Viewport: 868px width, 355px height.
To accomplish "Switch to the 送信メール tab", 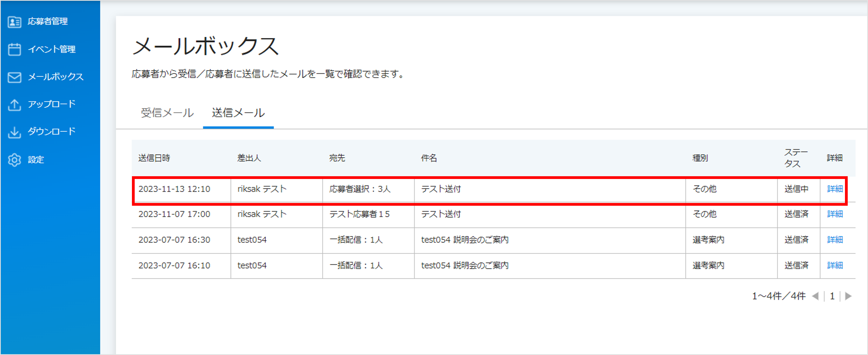I will tap(238, 113).
